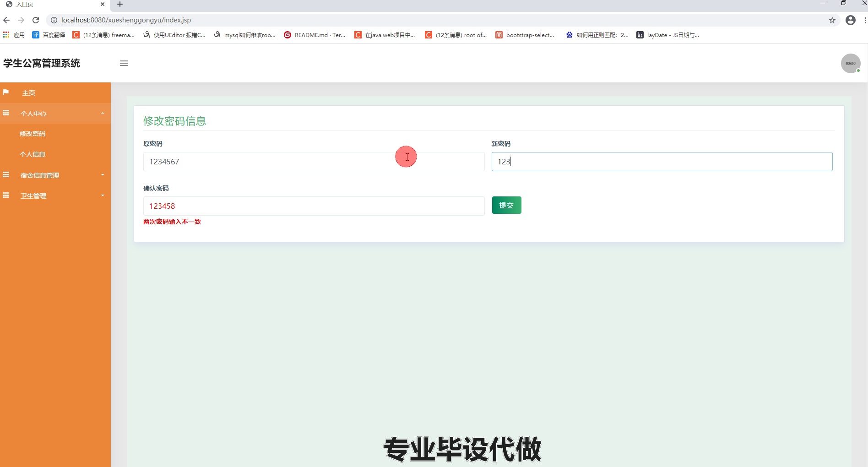Click the bookmark star in the address bar
The height and width of the screenshot is (467, 868).
[832, 20]
